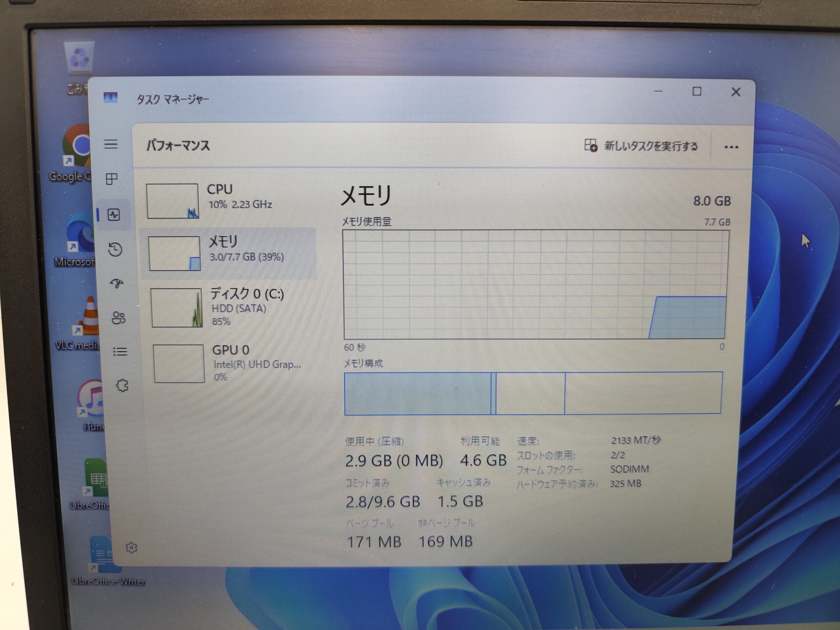Click the in-use segment of memory composition bar

(x=417, y=394)
